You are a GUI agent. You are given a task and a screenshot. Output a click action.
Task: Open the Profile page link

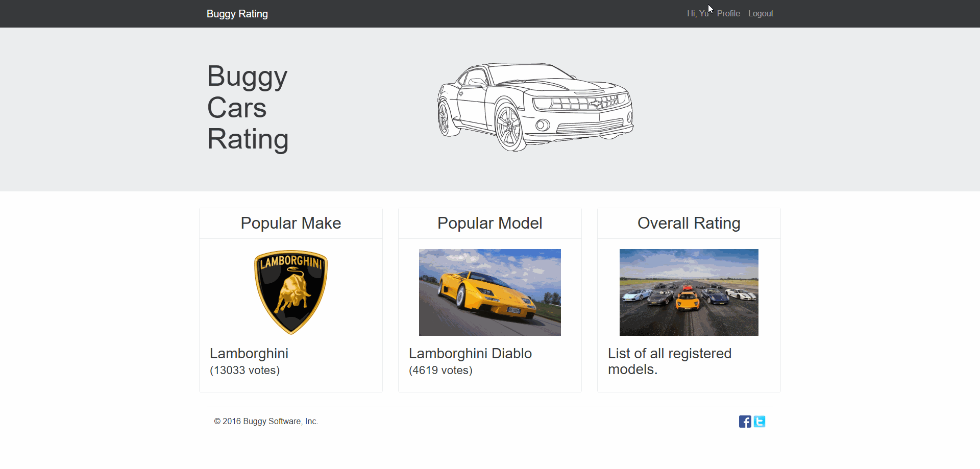pos(728,14)
